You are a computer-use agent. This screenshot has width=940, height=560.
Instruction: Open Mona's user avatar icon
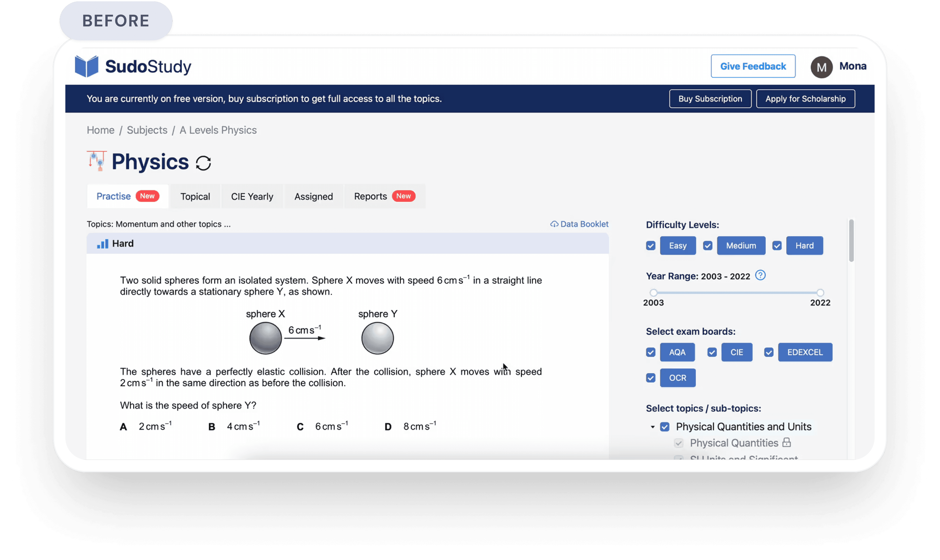(821, 67)
